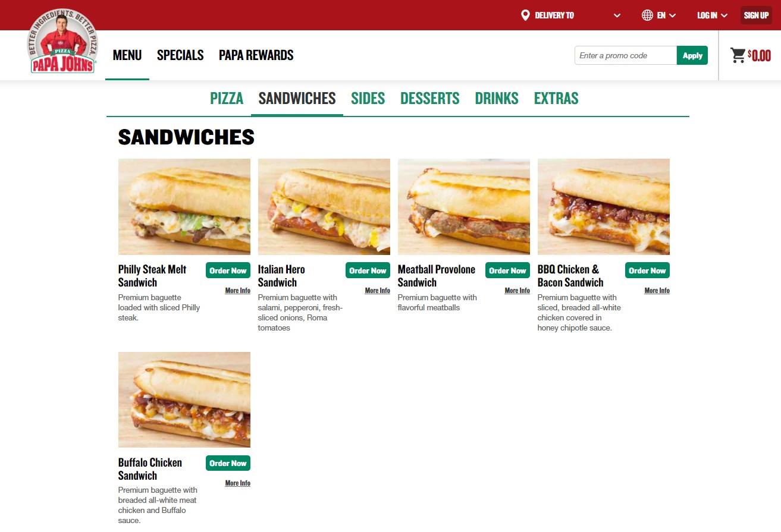This screenshot has width=781, height=532.
Task: Click More Info for Italian Hero Sandwich
Action: (378, 291)
